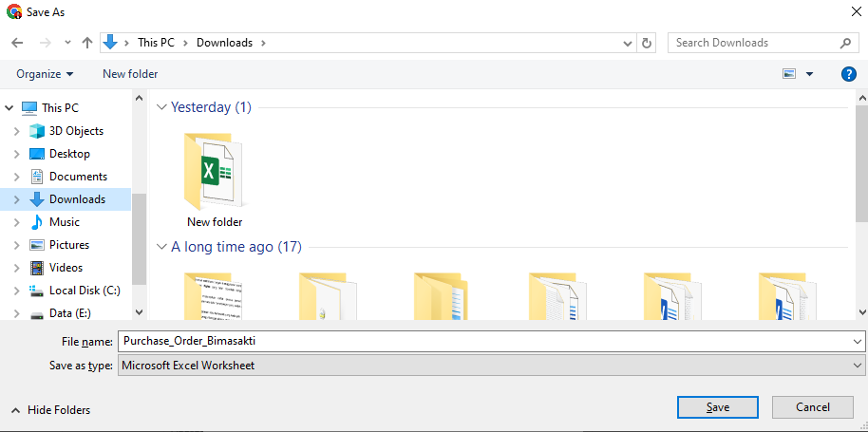868x432 pixels.
Task: Select Local Disk (C:) in sidebar
Action: pos(85,291)
